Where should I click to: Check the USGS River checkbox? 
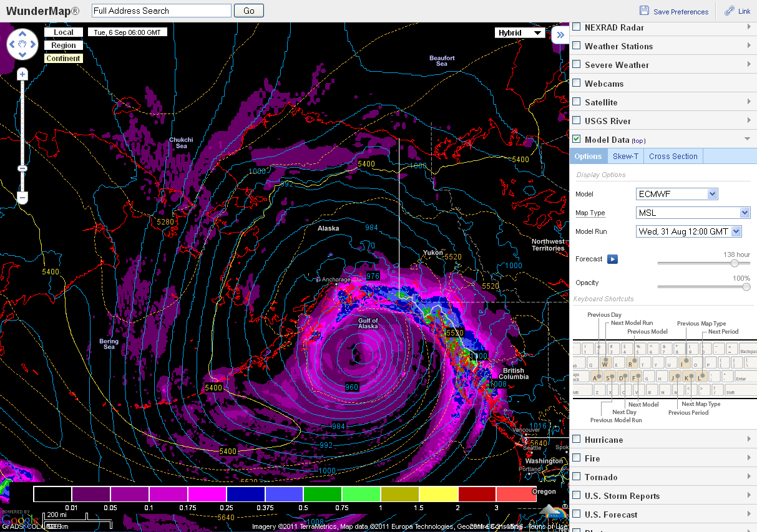(x=577, y=120)
